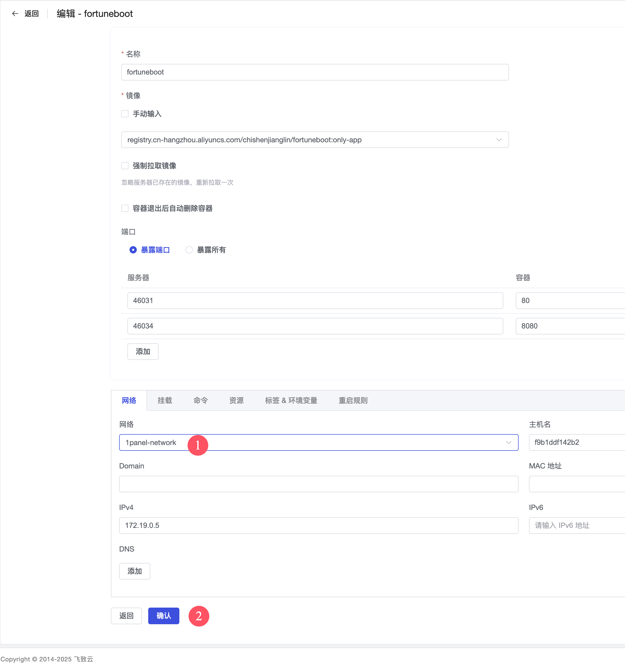Click the server port 46031 field

pyautogui.click(x=315, y=300)
